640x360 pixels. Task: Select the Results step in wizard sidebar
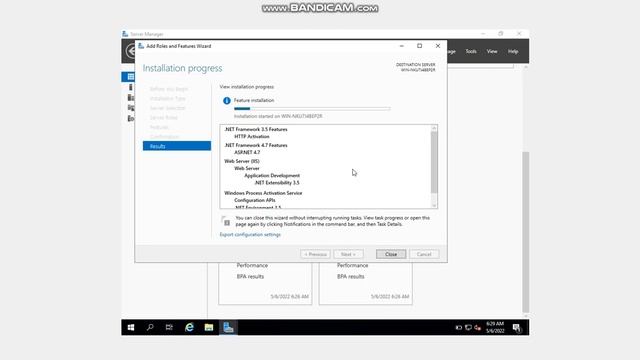point(177,146)
